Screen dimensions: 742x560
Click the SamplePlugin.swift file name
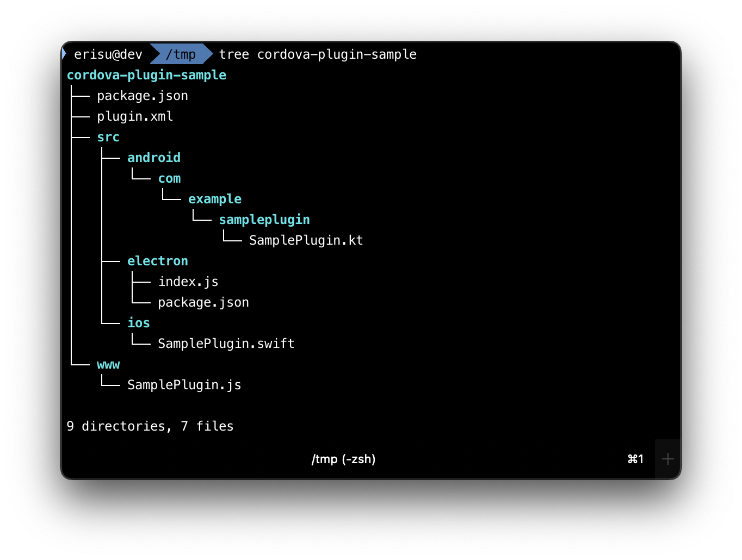click(226, 344)
